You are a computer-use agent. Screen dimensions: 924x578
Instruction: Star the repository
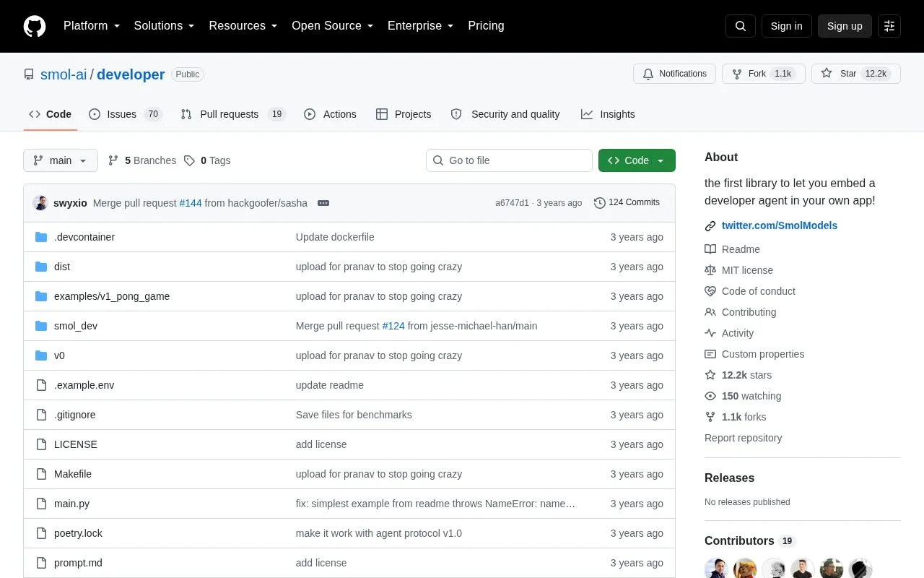[x=856, y=74]
